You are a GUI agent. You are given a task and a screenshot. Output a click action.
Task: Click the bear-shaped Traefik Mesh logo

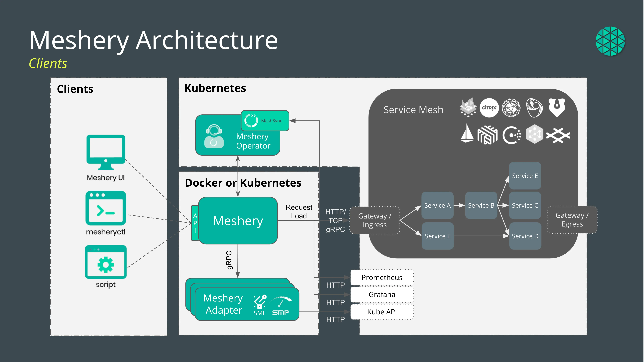coord(557,107)
